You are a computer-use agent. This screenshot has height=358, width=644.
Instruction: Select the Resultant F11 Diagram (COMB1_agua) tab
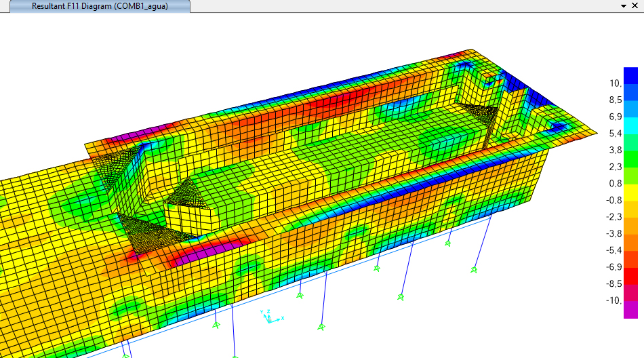(100, 6)
